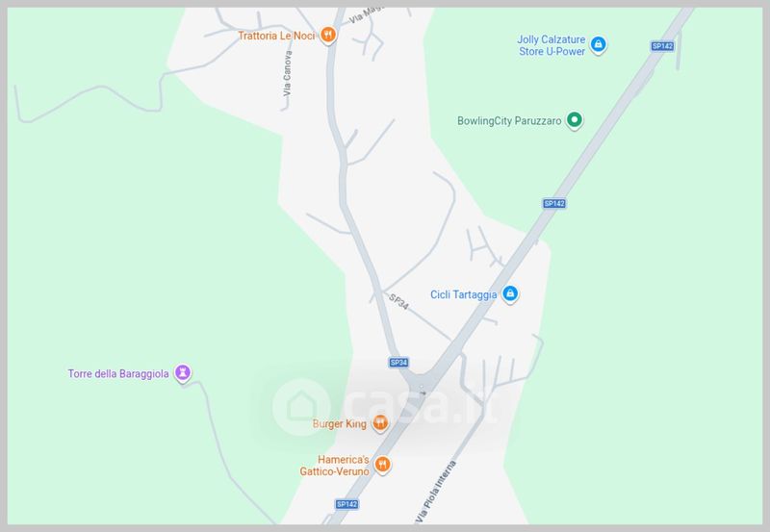Click the Via Piola Interna street label
Image resolution: width=770 pixels, height=532 pixels.
pos(436,492)
